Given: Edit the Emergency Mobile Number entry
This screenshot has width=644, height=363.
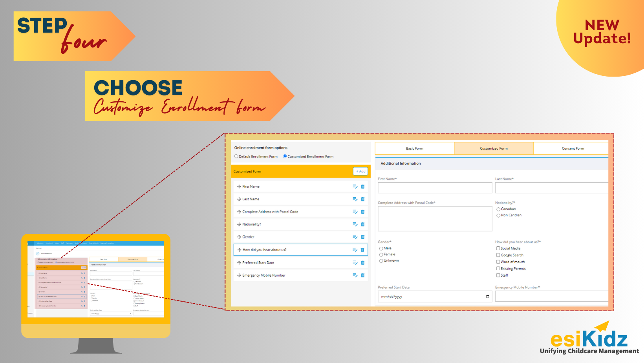Looking at the screenshot, I should 355,275.
